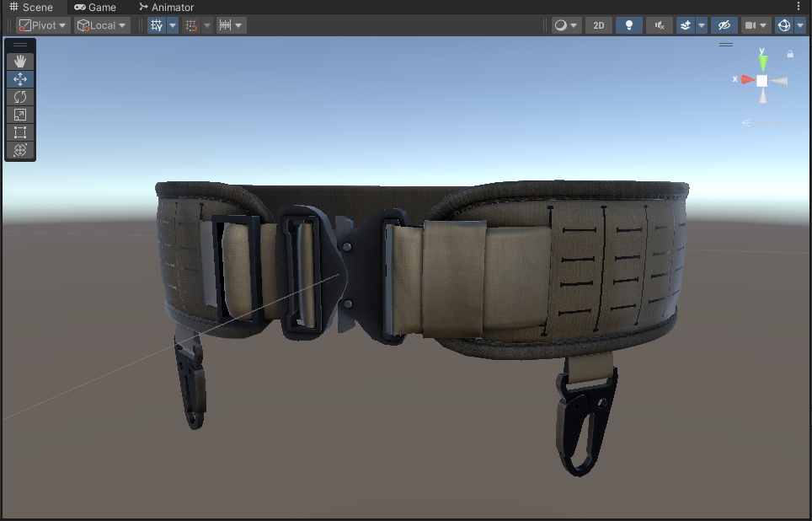This screenshot has height=521, width=812.
Task: Unmute scene audio
Action: (x=659, y=24)
